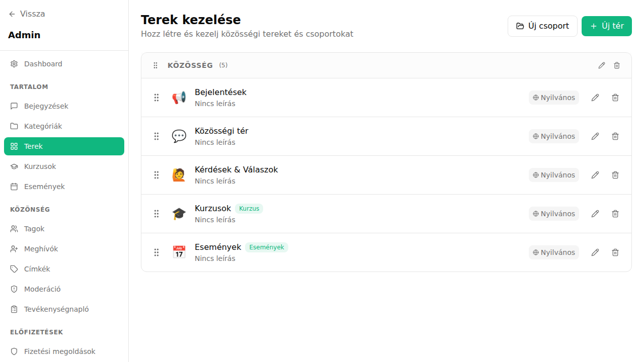Toggle the Nyilvános status of Kurzusok
The height and width of the screenshot is (362, 644).
tap(553, 213)
